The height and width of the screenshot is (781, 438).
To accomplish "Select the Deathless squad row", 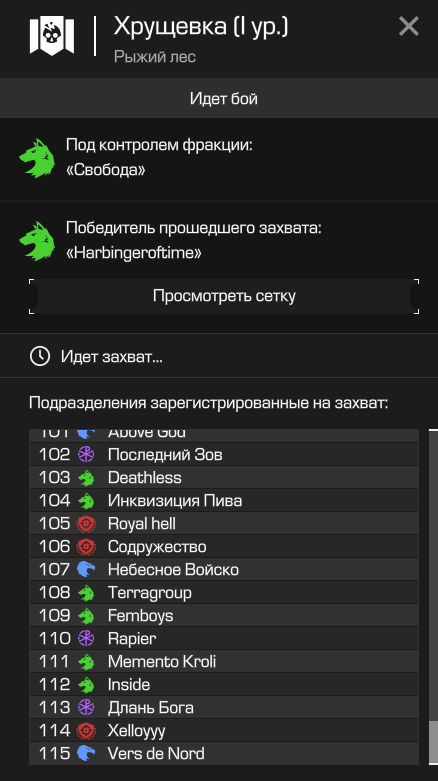I will (x=224, y=478).
